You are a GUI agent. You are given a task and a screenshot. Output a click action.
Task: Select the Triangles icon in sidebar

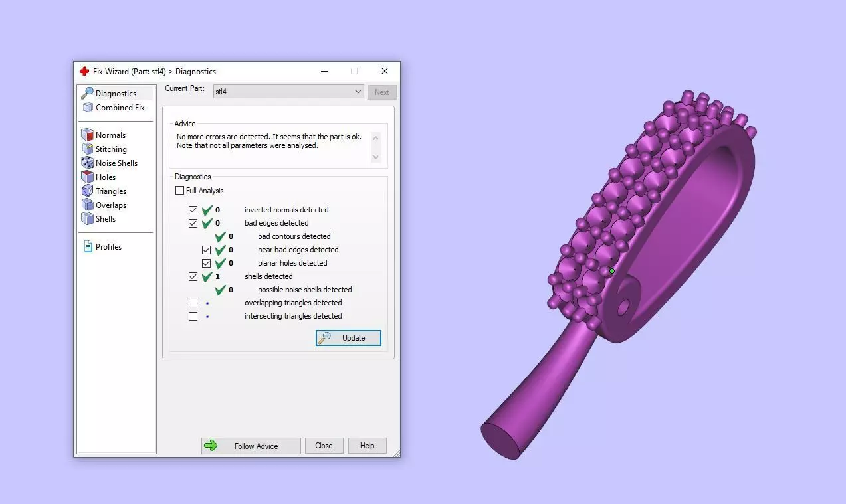point(88,191)
